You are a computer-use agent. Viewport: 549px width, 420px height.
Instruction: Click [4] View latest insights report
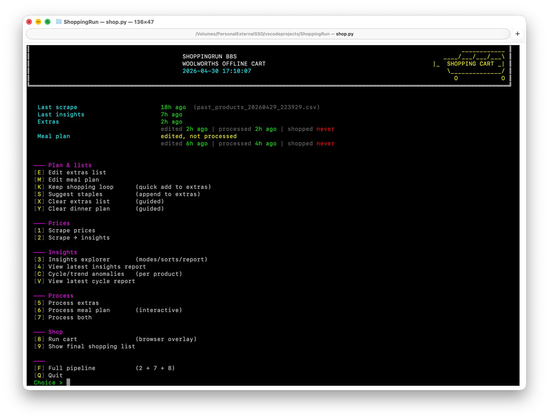(x=90, y=267)
